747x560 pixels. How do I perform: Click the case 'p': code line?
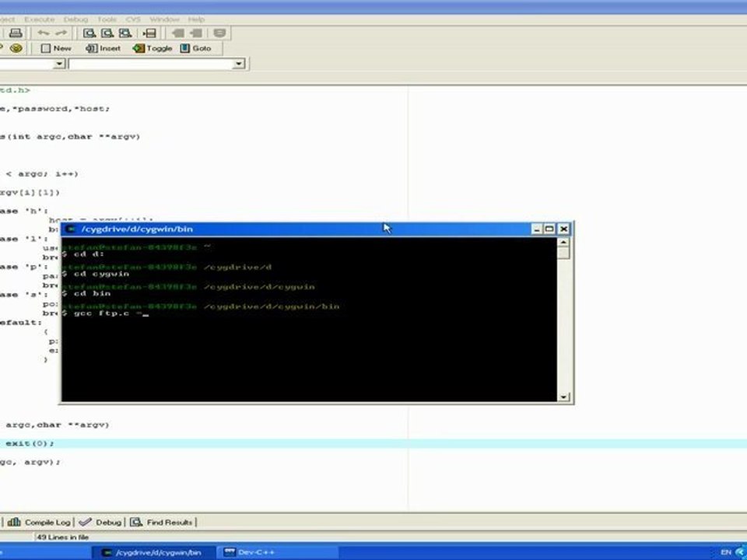24,267
